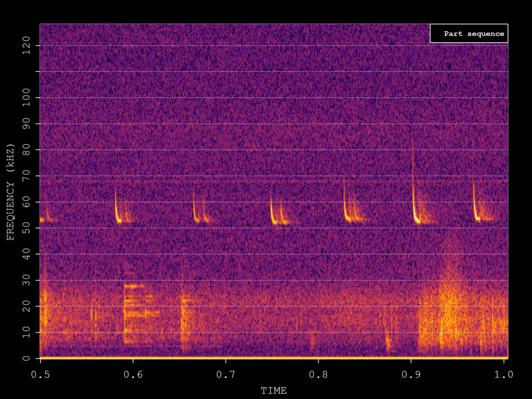Click the 10 frequency tick label
The image size is (532, 399).
click(26, 332)
